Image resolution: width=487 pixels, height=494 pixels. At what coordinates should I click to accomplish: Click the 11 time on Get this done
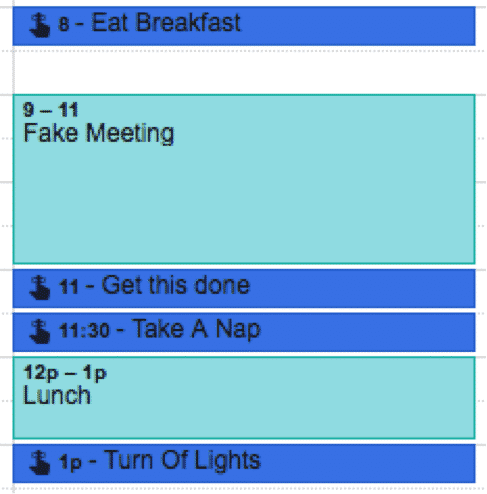tap(68, 287)
